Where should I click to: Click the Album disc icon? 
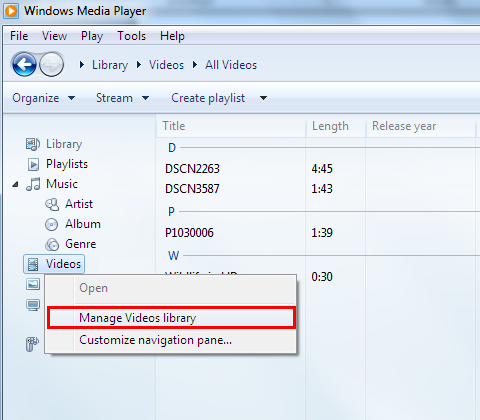coord(52,224)
